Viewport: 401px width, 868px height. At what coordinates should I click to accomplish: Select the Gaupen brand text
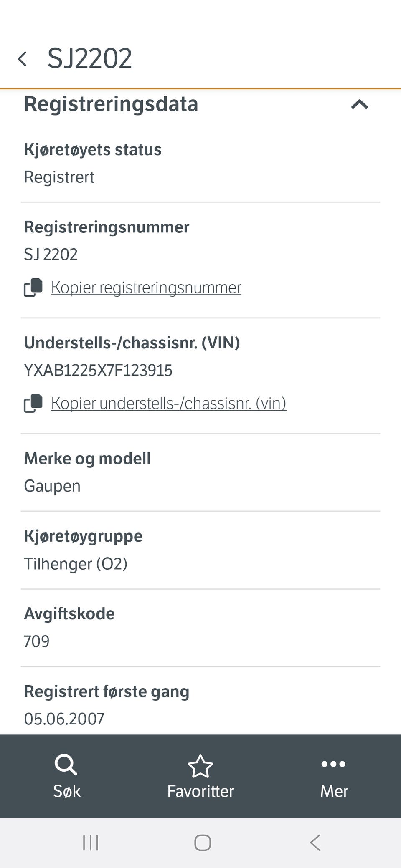52,485
